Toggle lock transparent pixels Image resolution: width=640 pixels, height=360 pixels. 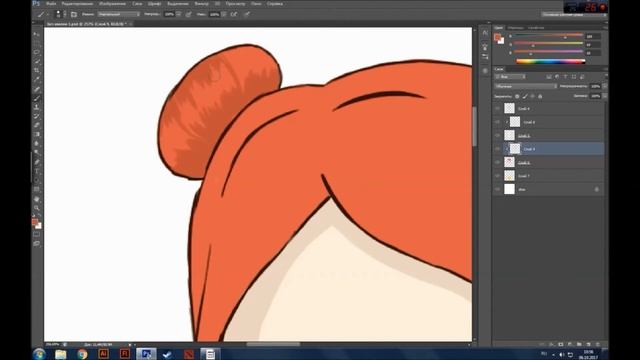click(517, 96)
